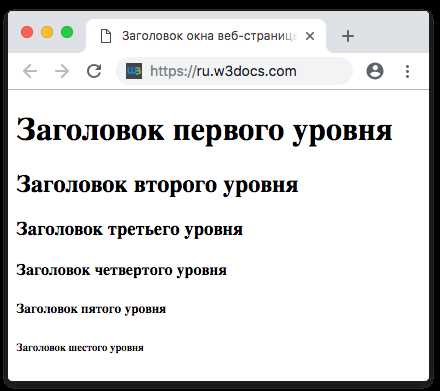440x391 pixels.
Task: Focus the address bar with ru.w3docs.com URL
Action: (234, 71)
